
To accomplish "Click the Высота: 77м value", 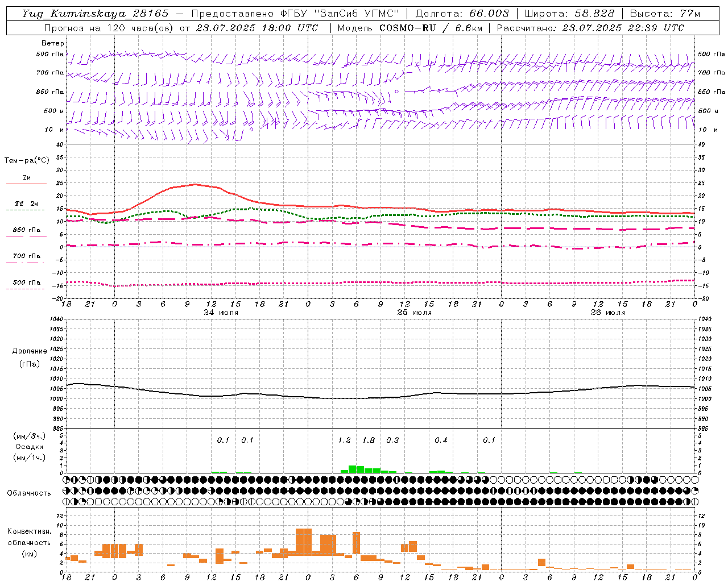I will (665, 14).
